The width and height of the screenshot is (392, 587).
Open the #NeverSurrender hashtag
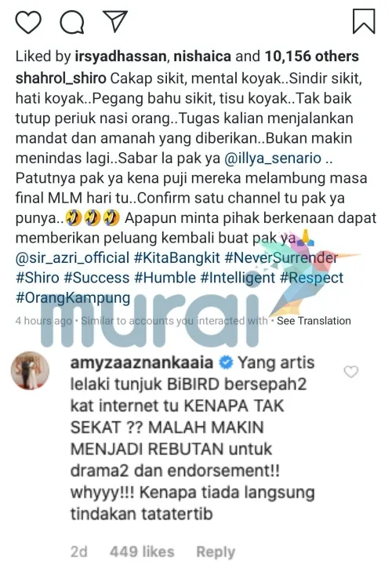(281, 258)
